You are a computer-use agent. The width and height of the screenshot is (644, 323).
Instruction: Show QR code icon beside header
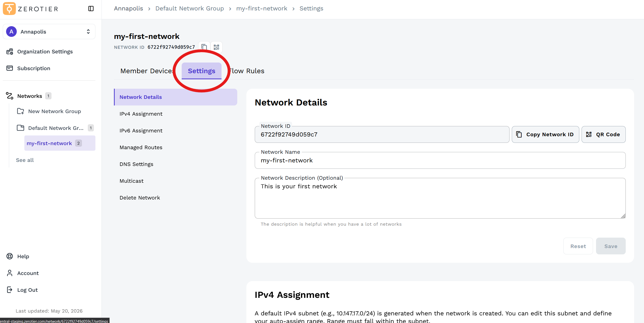click(x=216, y=47)
